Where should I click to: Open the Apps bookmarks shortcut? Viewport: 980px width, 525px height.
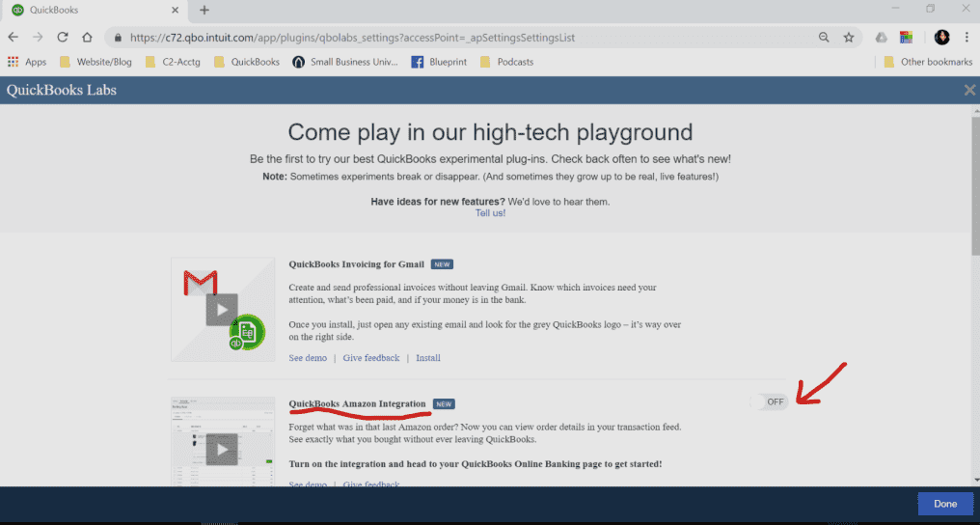(x=27, y=62)
